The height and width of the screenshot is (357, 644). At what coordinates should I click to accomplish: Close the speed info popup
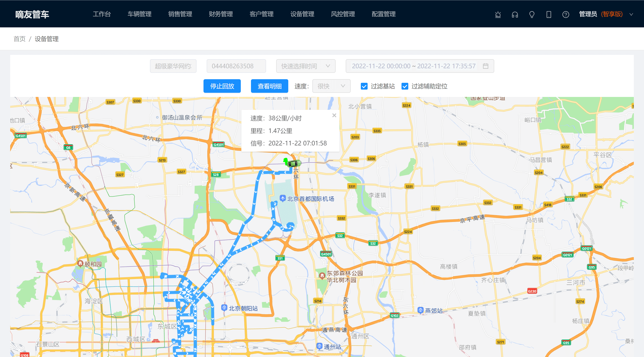coord(334,115)
